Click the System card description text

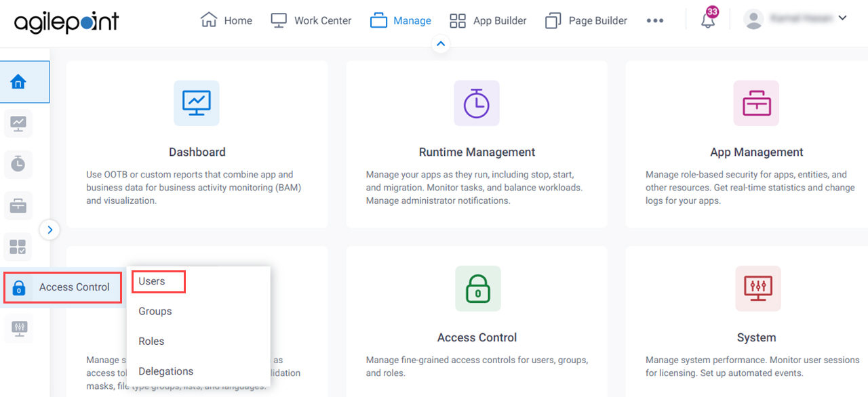pos(753,367)
